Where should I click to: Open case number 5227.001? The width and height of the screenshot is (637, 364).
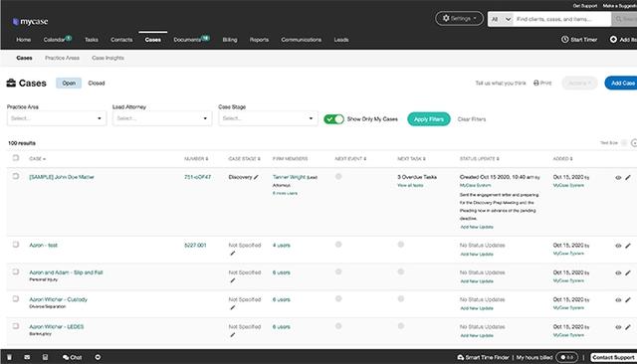pos(195,245)
